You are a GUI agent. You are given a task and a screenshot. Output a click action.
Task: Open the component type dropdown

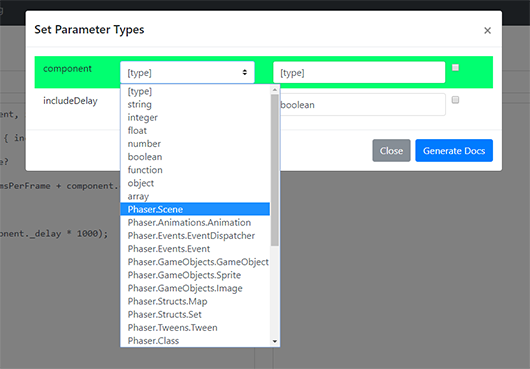click(x=187, y=72)
